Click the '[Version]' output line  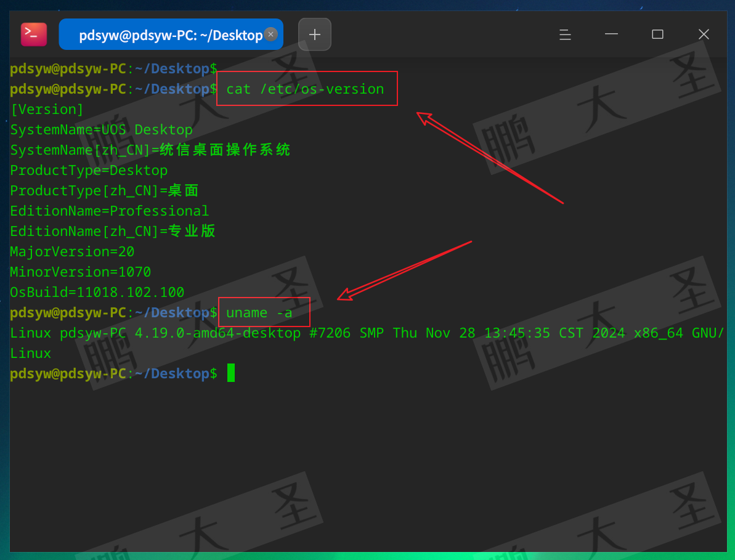coord(47,109)
